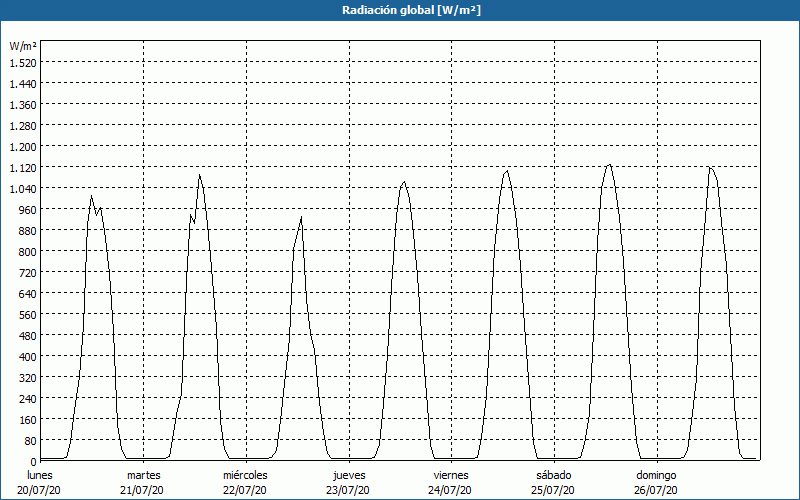Select the 960 y-axis value
This screenshot has height=500, width=800.
[28, 210]
